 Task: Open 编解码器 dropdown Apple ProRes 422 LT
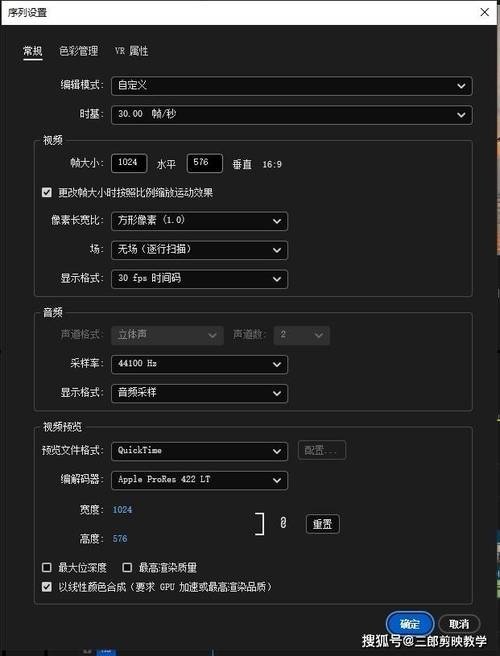point(199,480)
